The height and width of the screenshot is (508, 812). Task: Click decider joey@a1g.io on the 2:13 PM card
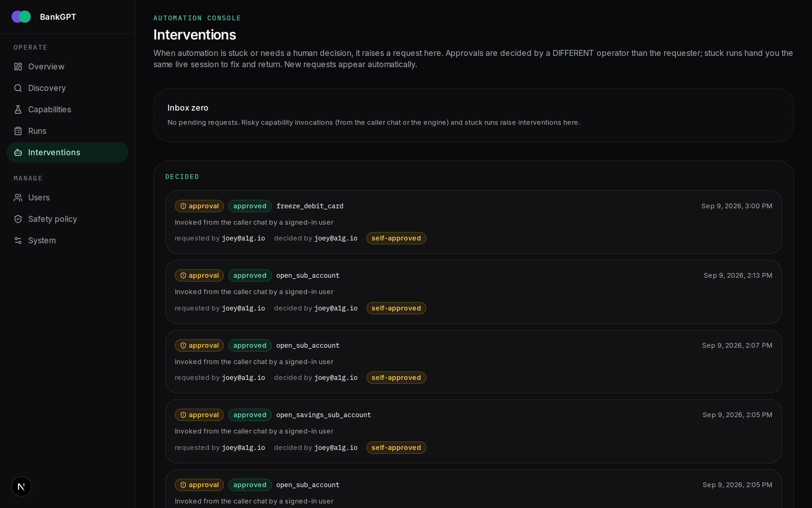[x=336, y=308]
